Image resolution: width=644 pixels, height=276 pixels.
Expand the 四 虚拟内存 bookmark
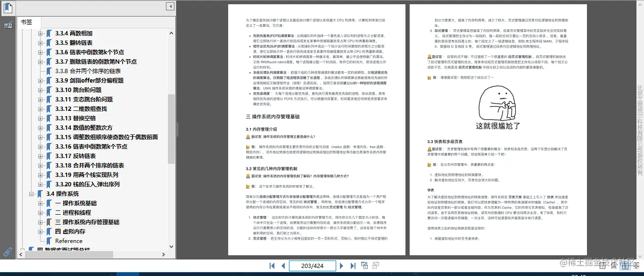coord(40,232)
